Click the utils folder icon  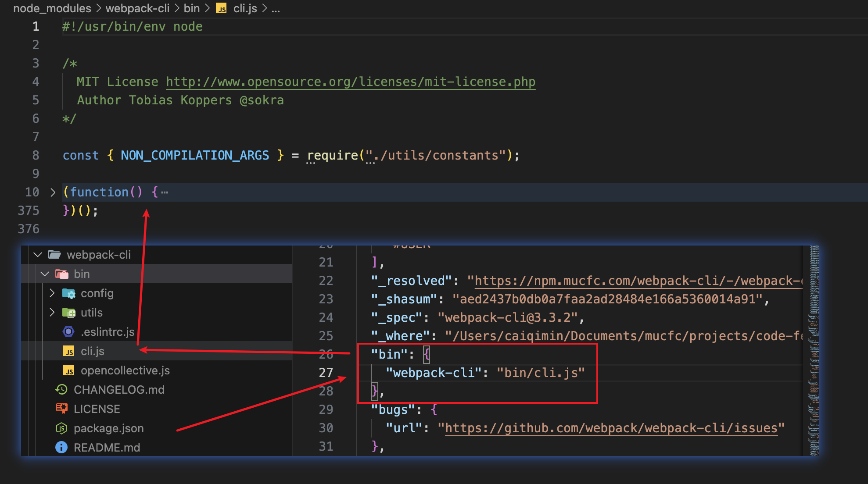(69, 313)
